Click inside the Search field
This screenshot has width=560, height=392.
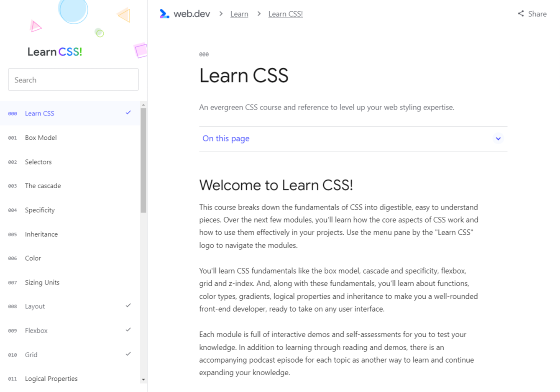[73, 79]
